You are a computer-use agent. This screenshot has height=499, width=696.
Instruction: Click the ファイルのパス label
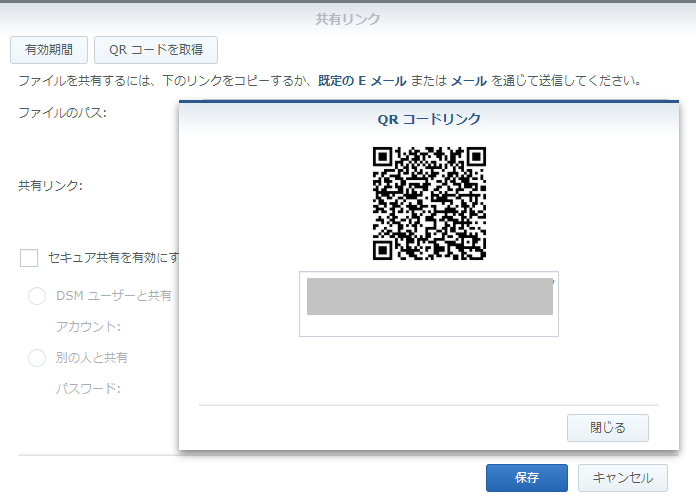62,112
